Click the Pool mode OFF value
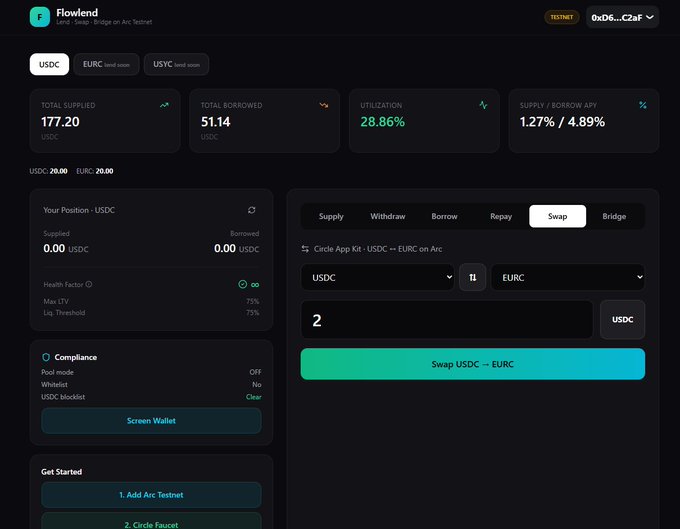The width and height of the screenshot is (680, 529). pyautogui.click(x=255, y=372)
